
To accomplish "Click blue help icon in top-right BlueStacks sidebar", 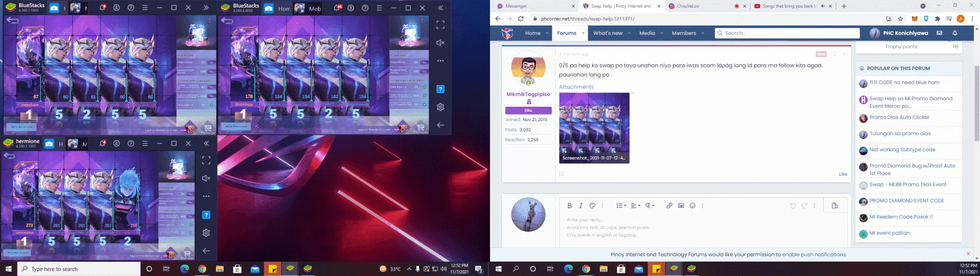I will tap(440, 89).
